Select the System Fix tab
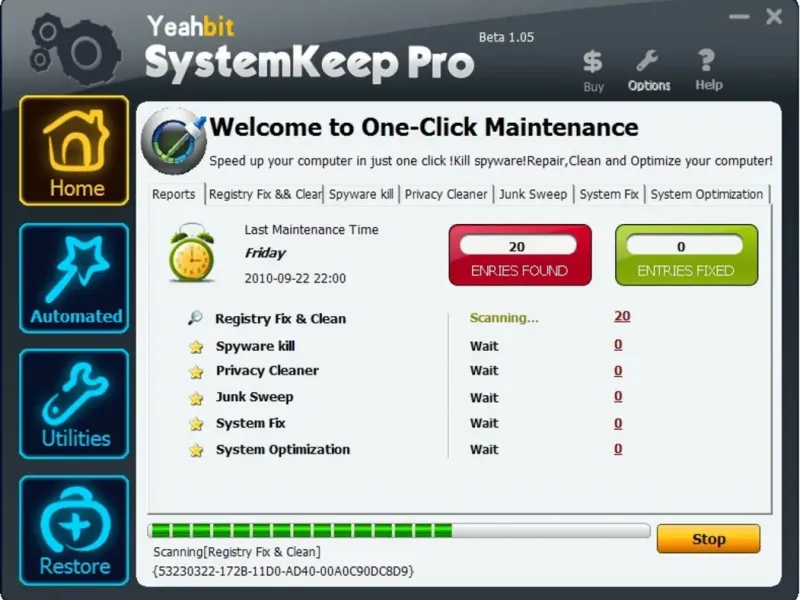 tap(609, 194)
